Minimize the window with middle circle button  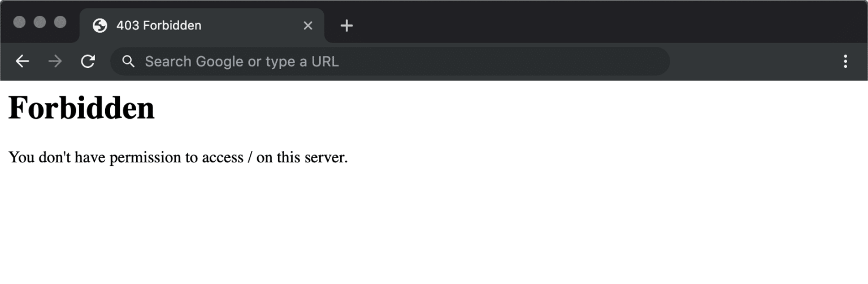tap(40, 22)
